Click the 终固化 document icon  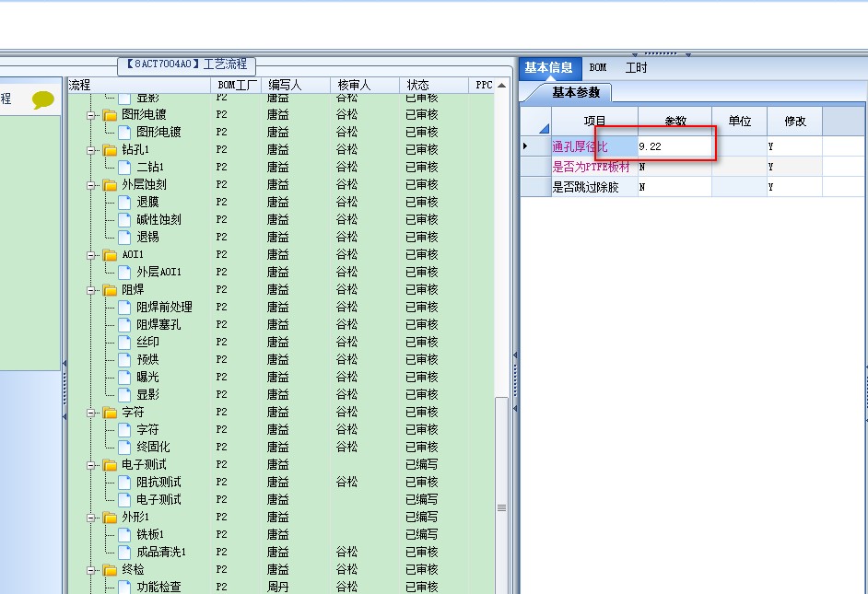pyautogui.click(x=124, y=447)
